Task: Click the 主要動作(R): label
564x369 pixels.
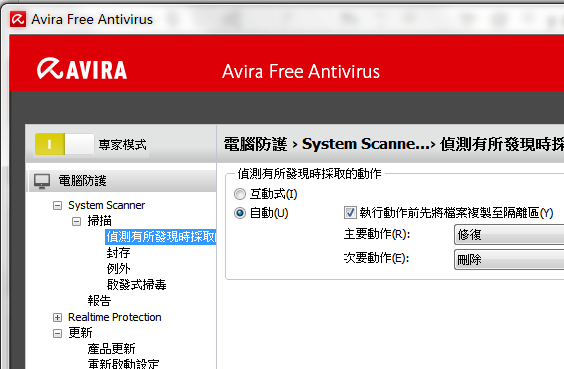Action: coord(377,234)
